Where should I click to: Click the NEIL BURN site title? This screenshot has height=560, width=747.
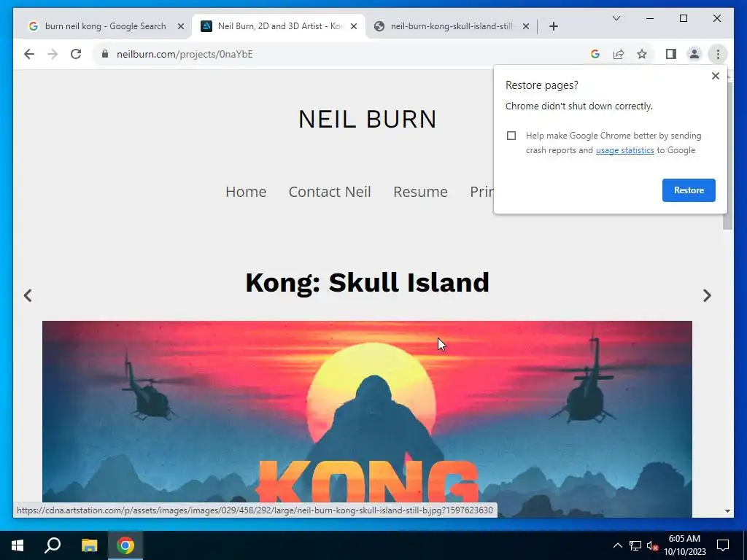tap(368, 119)
